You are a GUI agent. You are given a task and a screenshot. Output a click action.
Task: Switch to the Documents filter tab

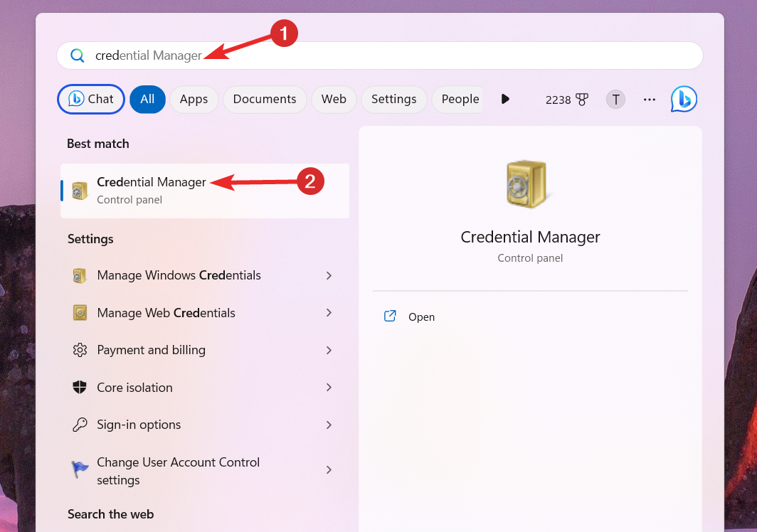tap(264, 100)
